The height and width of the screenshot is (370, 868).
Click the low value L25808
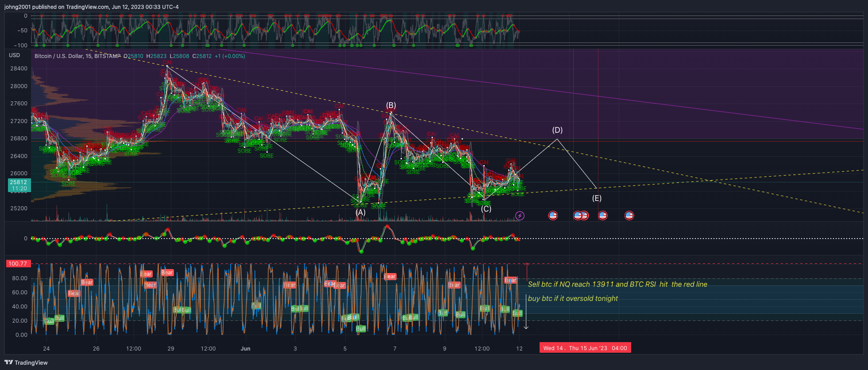tap(179, 56)
